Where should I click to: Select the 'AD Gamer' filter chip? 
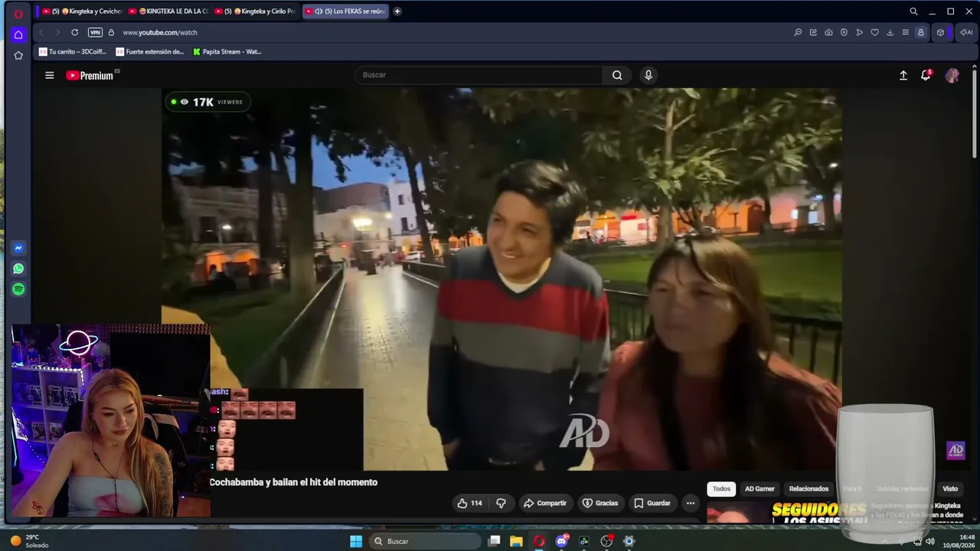(x=759, y=489)
